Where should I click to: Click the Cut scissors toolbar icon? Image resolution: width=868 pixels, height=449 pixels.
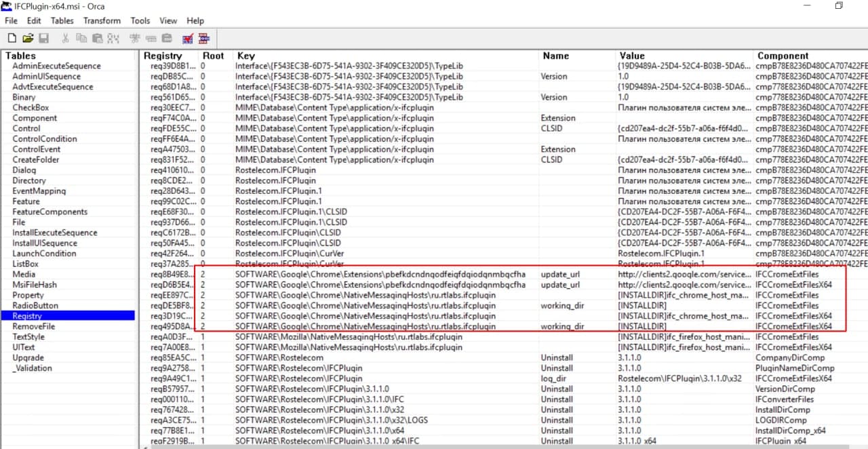point(66,39)
